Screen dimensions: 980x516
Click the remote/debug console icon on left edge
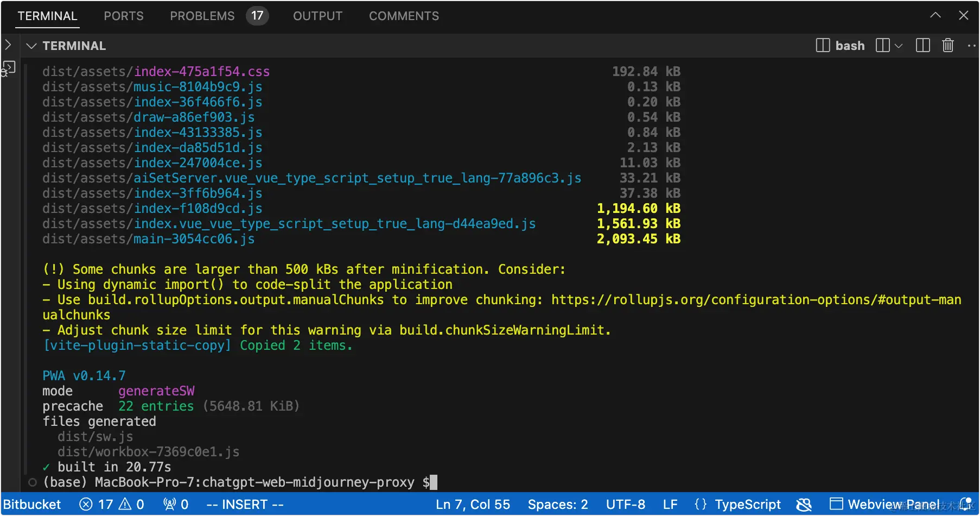[x=8, y=69]
